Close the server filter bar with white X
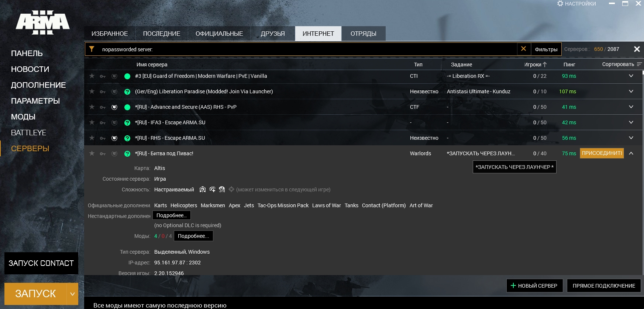This screenshot has height=309, width=644. (x=637, y=49)
